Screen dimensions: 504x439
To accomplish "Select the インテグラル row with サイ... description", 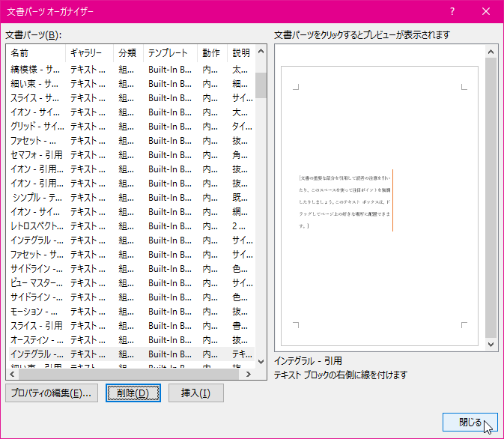I will [132, 240].
